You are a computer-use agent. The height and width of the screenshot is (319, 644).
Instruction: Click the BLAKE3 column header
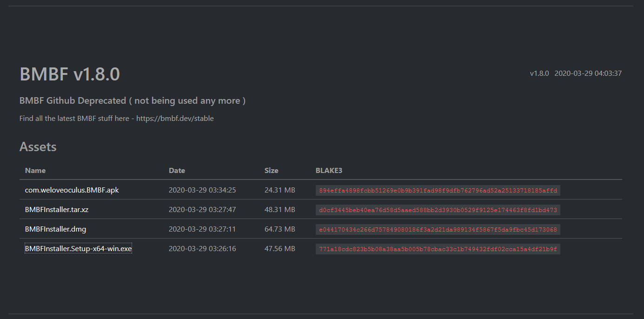click(x=329, y=170)
